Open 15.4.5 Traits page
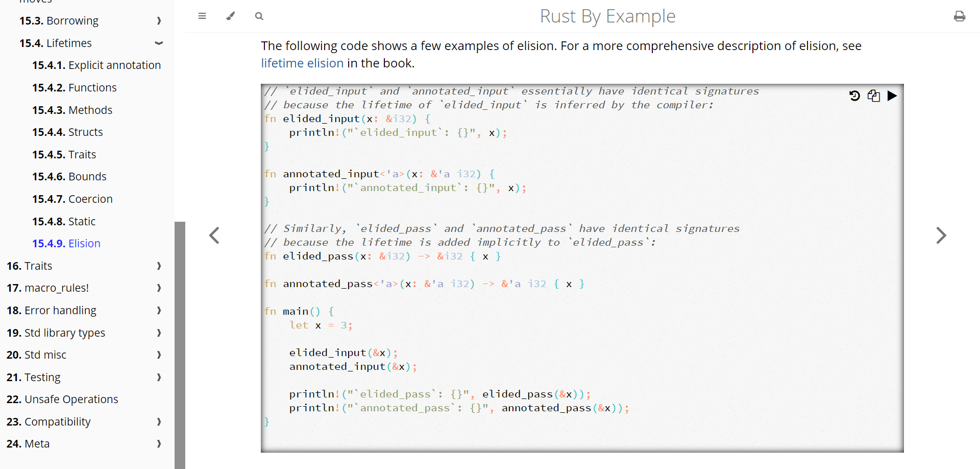Image resolution: width=980 pixels, height=469 pixels. [x=64, y=154]
